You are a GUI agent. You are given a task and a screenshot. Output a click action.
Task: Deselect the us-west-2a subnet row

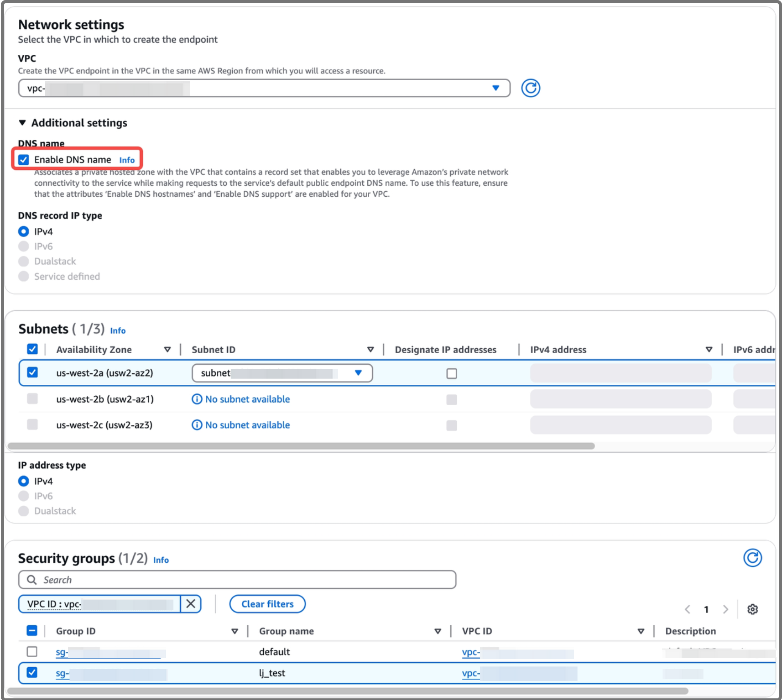(32, 372)
